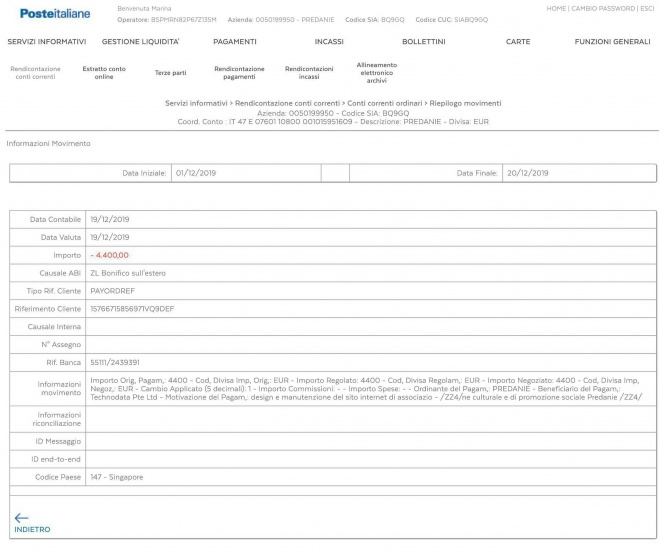Viewport: 660px width, 555px height.
Task: Open the INCASSI menu
Action: (328, 42)
